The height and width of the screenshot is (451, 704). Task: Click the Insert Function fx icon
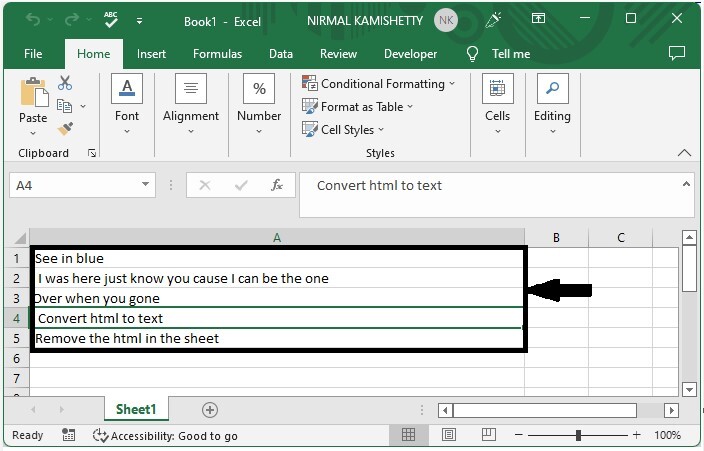pos(277,185)
